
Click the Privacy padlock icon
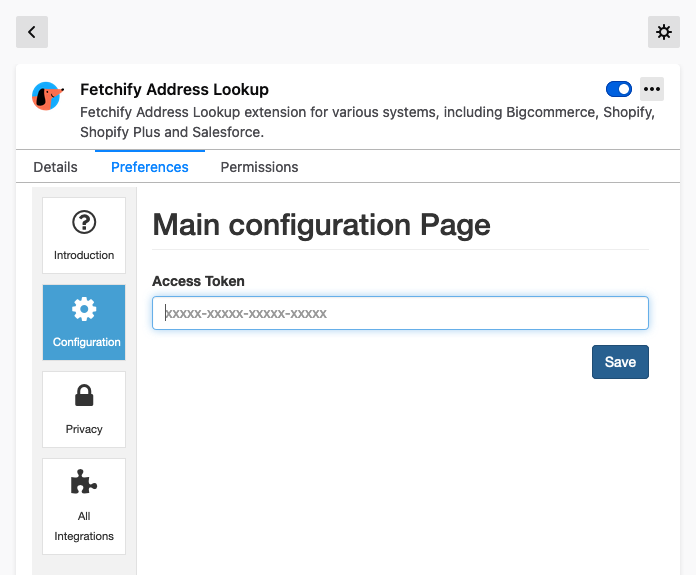click(x=84, y=395)
